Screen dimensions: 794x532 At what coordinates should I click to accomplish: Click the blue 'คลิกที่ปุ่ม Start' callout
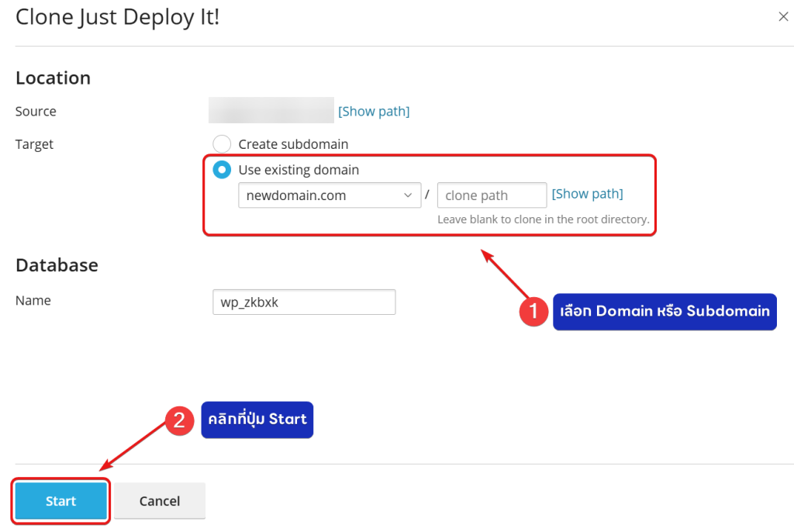(257, 420)
